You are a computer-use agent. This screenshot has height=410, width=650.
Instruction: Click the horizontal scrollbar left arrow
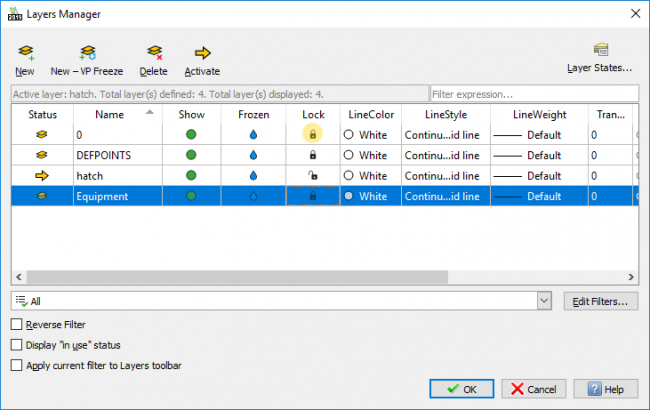[19, 277]
